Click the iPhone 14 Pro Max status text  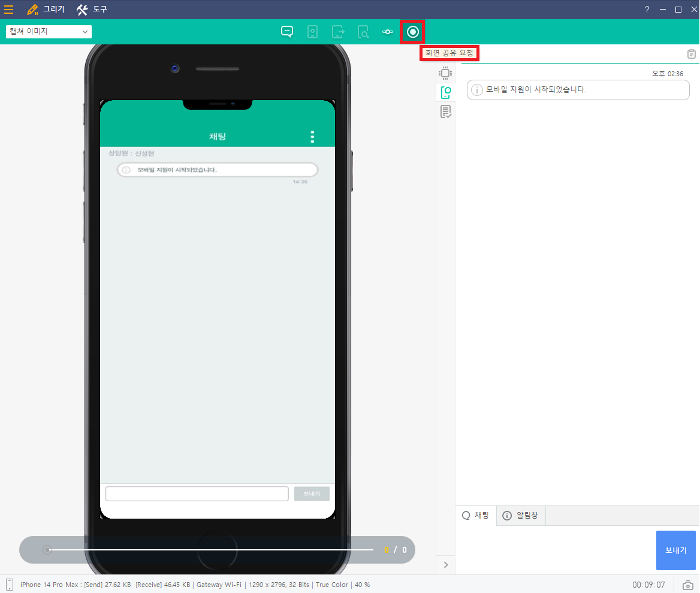(49, 585)
